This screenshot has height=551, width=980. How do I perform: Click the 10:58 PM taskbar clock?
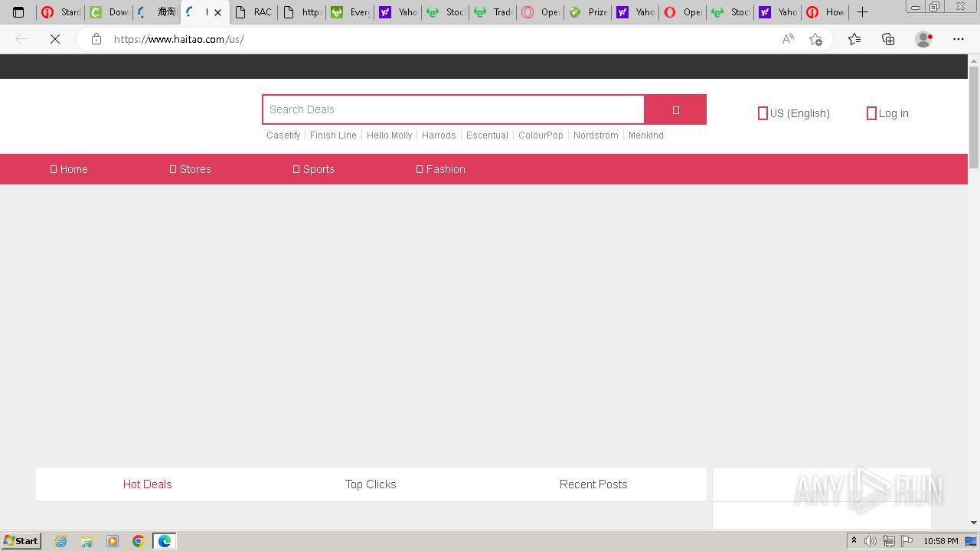940,541
